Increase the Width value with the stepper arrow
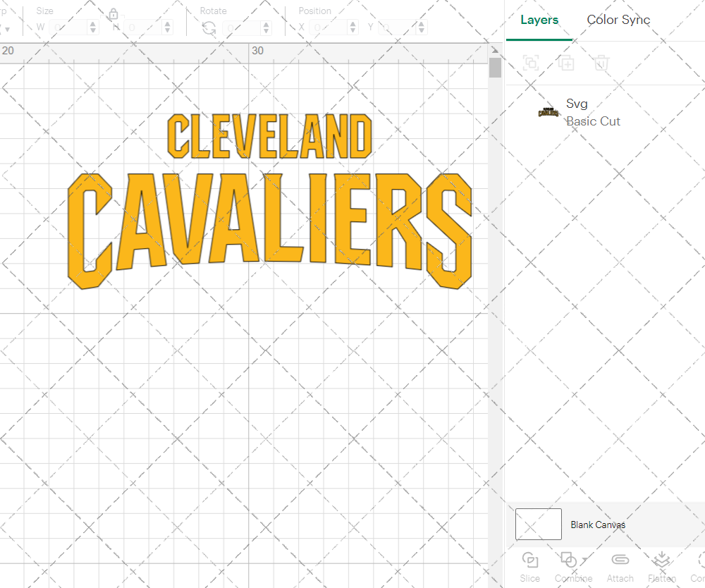This screenshot has width=705, height=588. pyautogui.click(x=92, y=23)
